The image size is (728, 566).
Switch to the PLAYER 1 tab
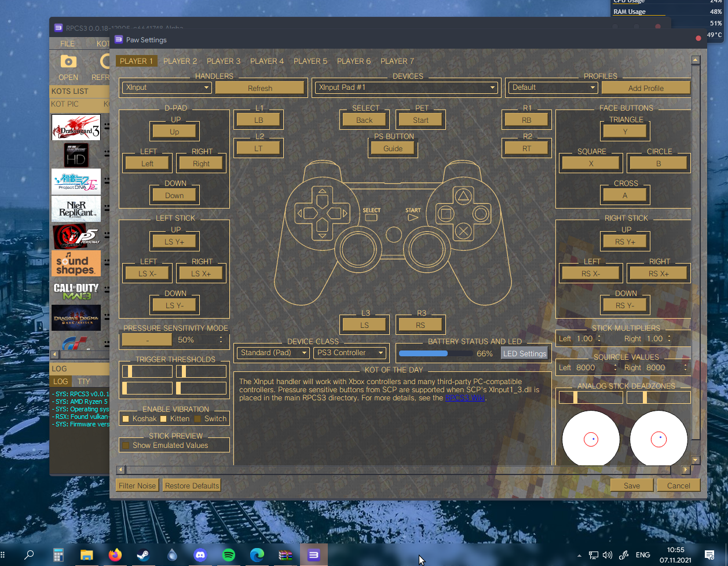136,61
